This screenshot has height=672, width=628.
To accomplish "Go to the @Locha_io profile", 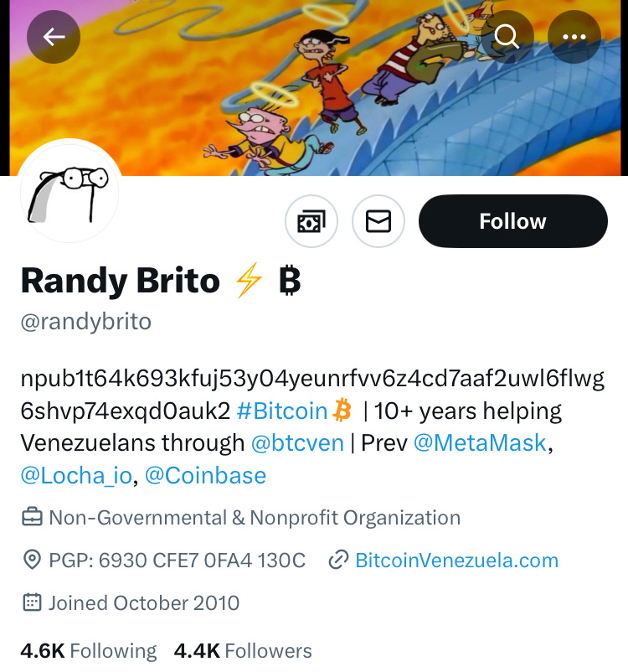I will (x=76, y=475).
